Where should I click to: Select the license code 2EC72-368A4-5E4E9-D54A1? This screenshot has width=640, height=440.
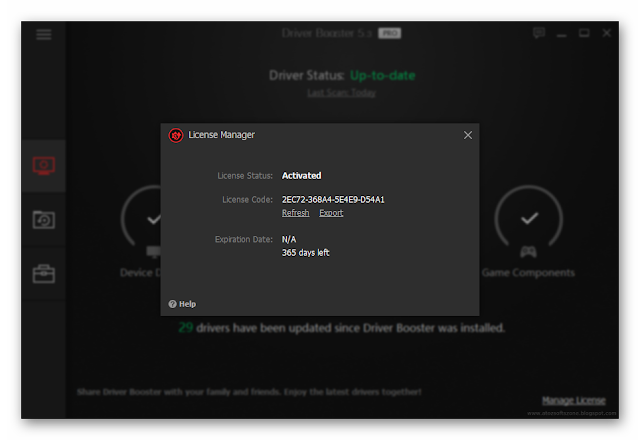coord(333,200)
